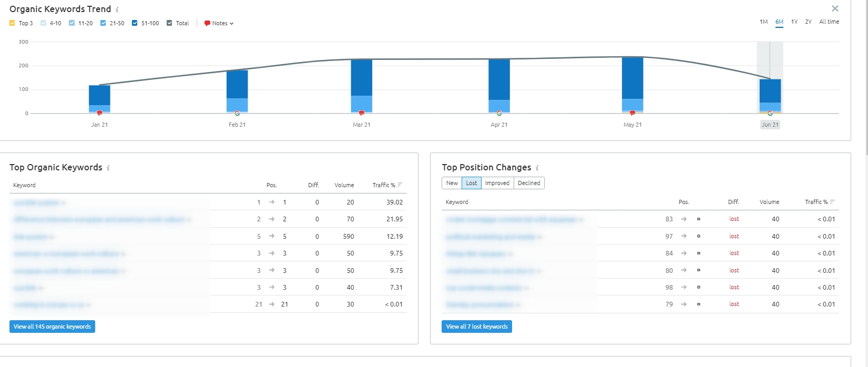Click the red note marker under May 21 bar
This screenshot has width=868, height=367.
click(x=632, y=113)
